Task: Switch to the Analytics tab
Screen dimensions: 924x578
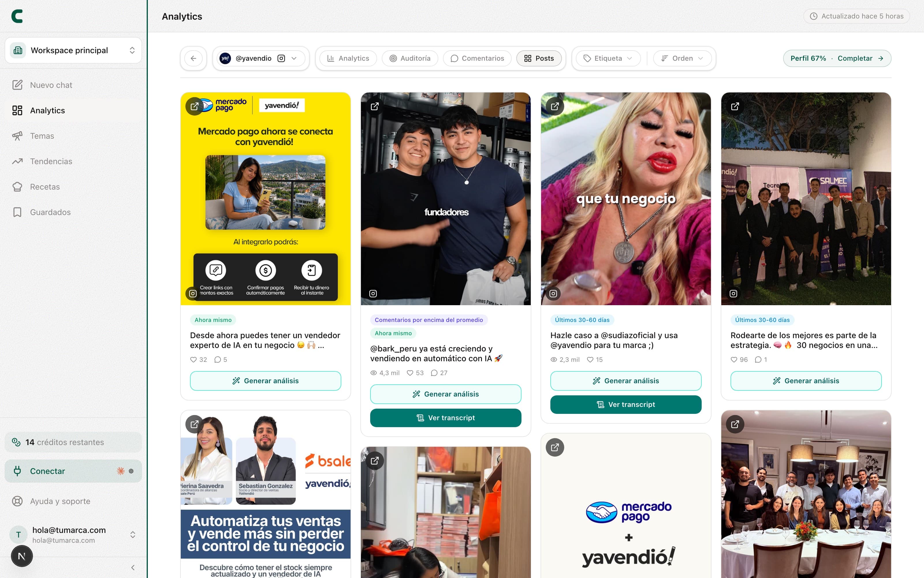Action: pos(348,58)
